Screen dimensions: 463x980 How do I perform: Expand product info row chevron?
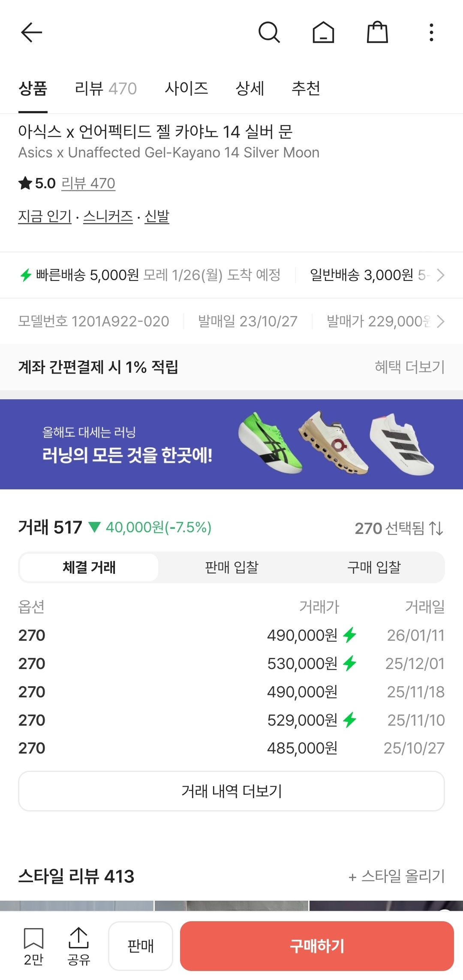[440, 321]
